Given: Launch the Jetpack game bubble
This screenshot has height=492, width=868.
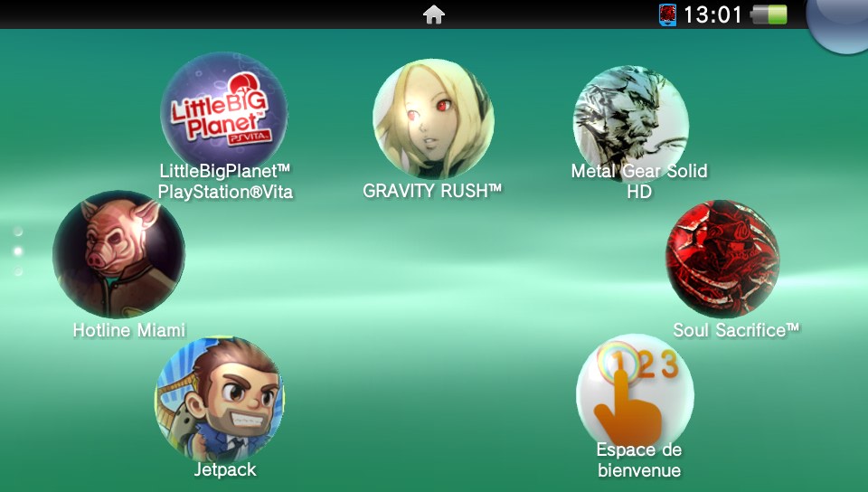Looking at the screenshot, I should [219, 399].
